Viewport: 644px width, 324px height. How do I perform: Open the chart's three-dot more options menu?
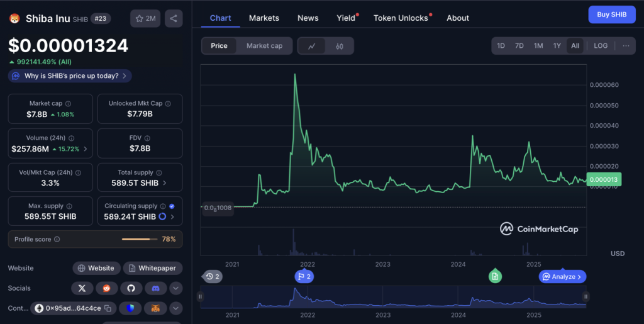tap(626, 46)
